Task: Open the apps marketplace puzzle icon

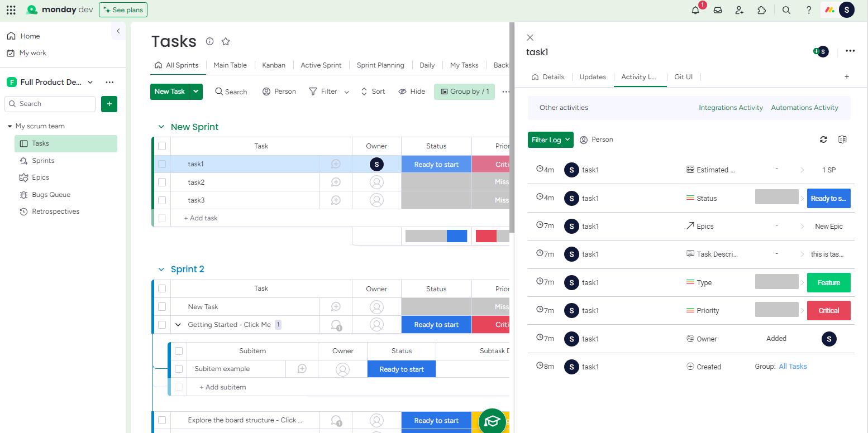Action: point(761,10)
